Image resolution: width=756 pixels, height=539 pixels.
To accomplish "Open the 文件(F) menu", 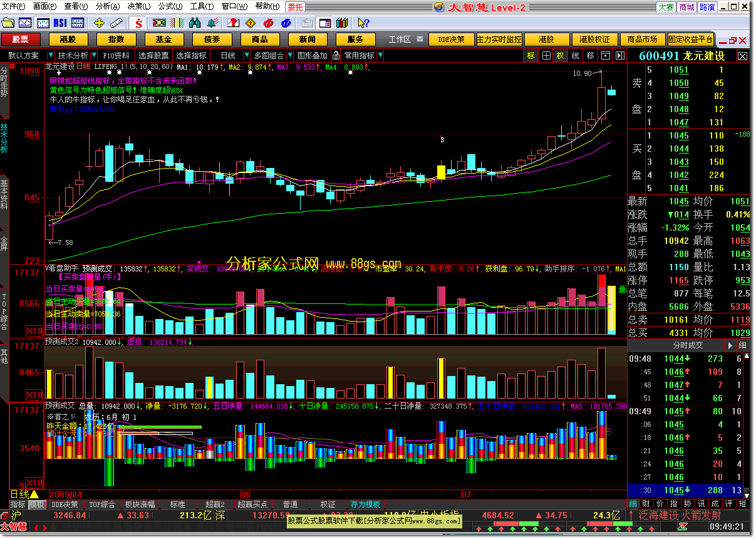I will [14, 6].
